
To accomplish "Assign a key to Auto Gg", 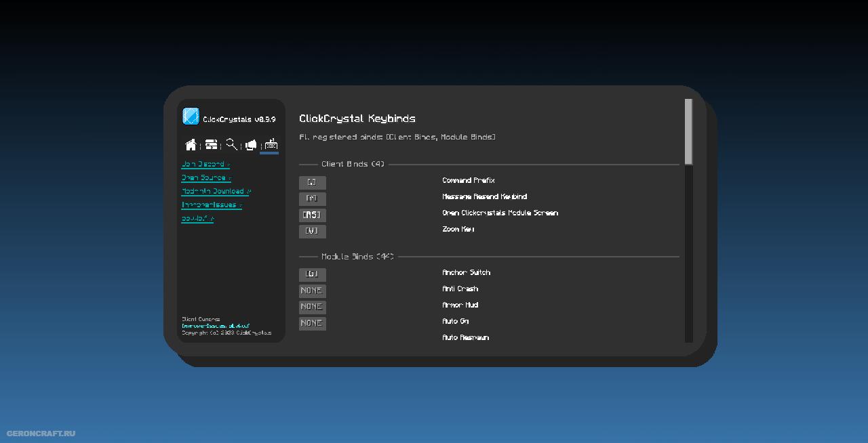I will tap(312, 324).
